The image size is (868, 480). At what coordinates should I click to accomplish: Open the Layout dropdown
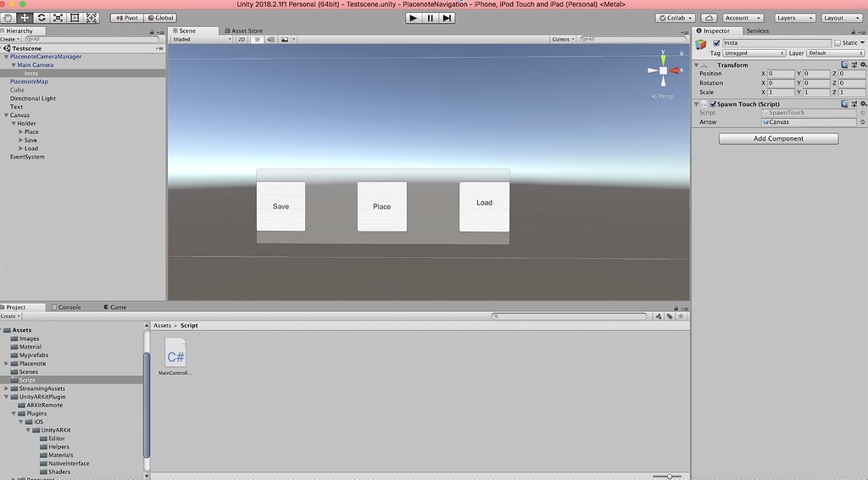841,18
